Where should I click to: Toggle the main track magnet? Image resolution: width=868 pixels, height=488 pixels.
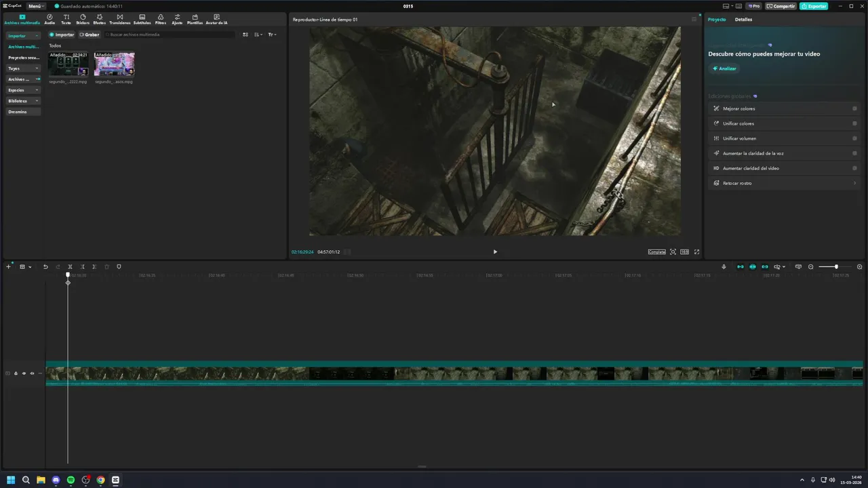[740, 267]
